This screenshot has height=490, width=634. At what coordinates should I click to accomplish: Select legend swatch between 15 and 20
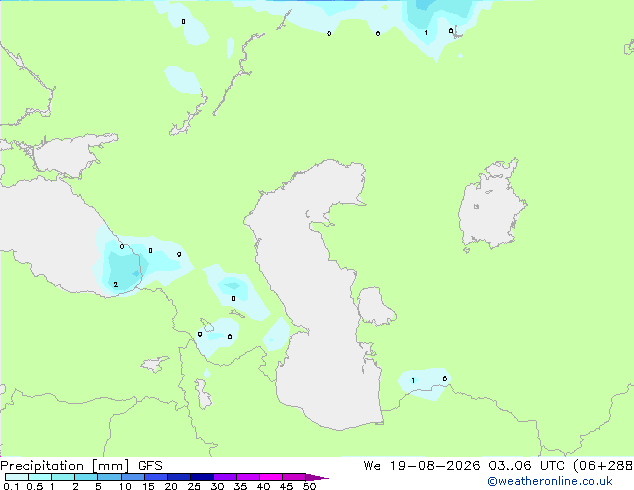[x=156, y=477]
